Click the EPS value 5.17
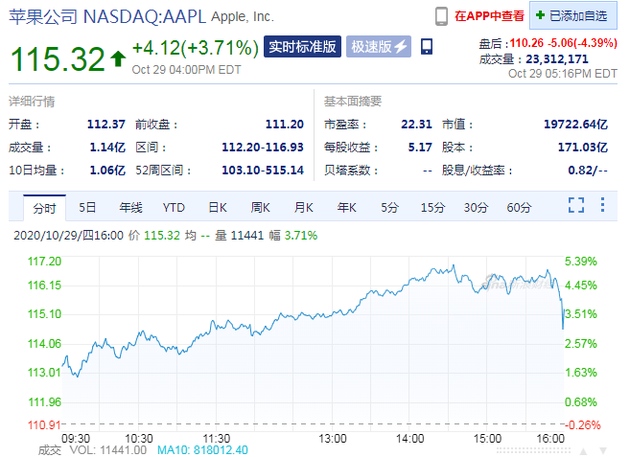The image size is (630, 457). tap(420, 147)
